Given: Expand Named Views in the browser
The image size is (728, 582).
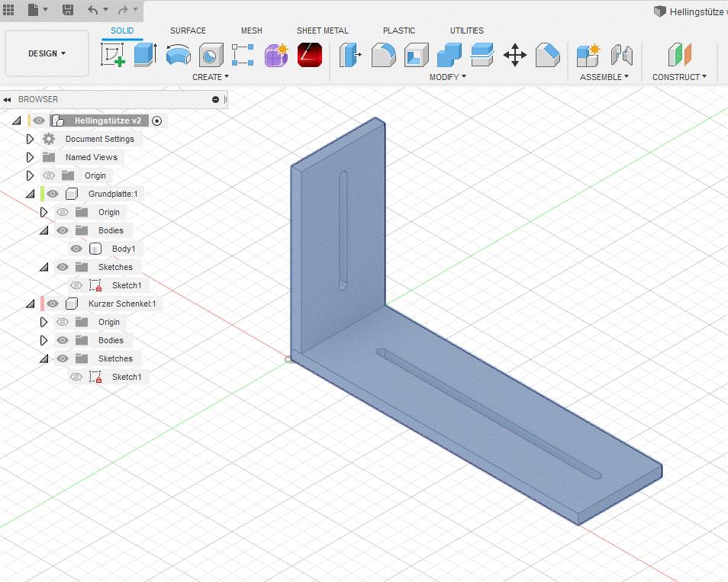Looking at the screenshot, I should [31, 157].
